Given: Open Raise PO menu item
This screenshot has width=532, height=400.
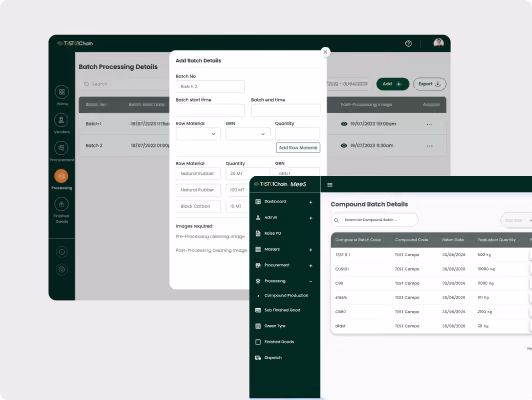Looking at the screenshot, I should point(273,233).
